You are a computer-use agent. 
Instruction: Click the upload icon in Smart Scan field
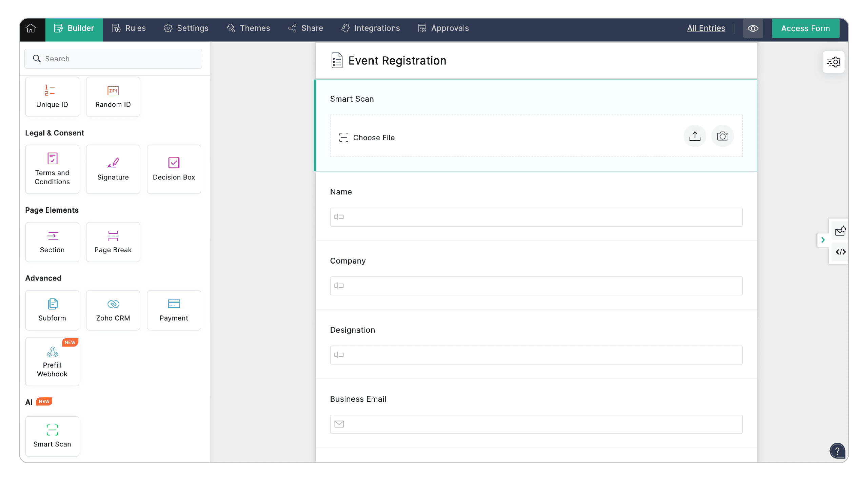click(694, 136)
